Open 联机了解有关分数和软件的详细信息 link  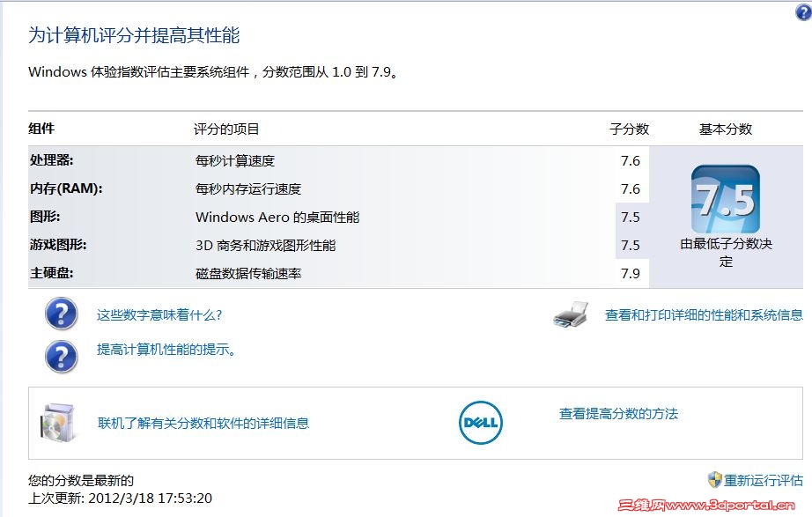(203, 423)
